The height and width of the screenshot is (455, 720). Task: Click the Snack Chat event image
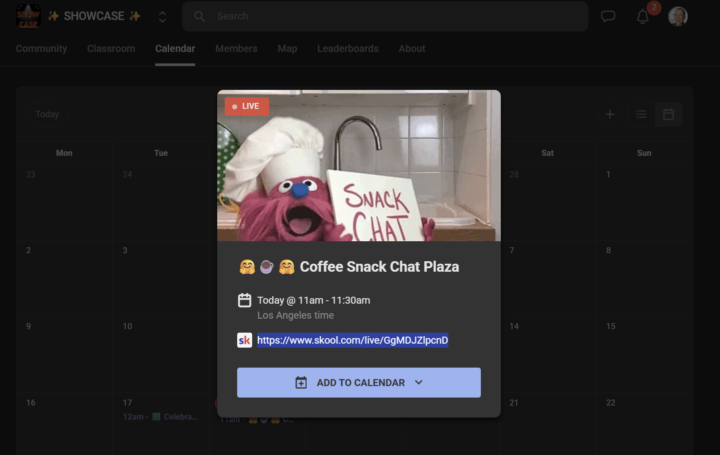(x=359, y=165)
